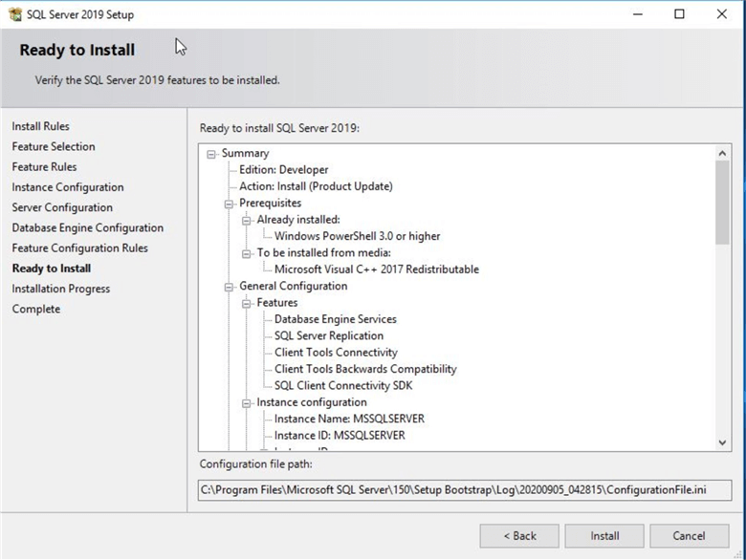Image resolution: width=746 pixels, height=560 pixels.
Task: Select the Ready to Install step
Action: click(x=52, y=269)
